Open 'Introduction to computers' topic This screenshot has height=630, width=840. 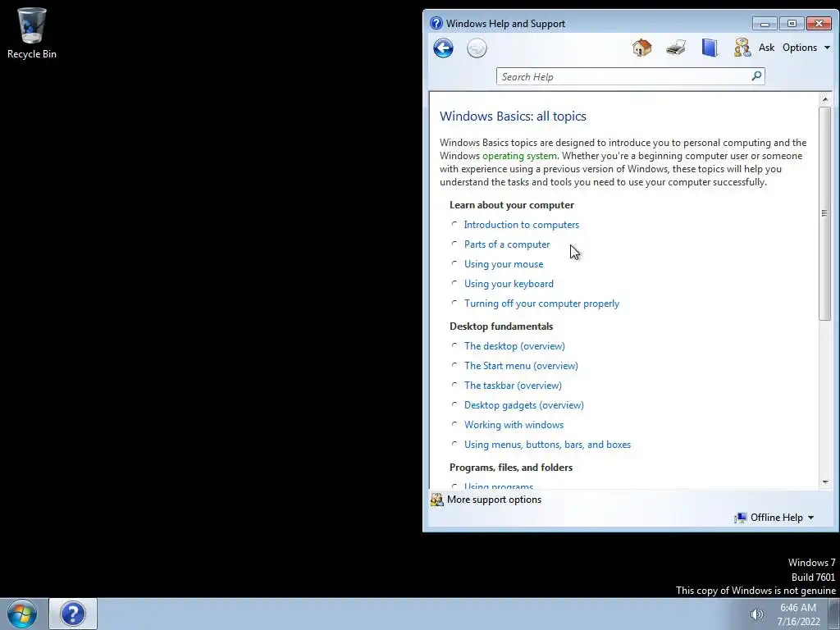tap(521, 225)
